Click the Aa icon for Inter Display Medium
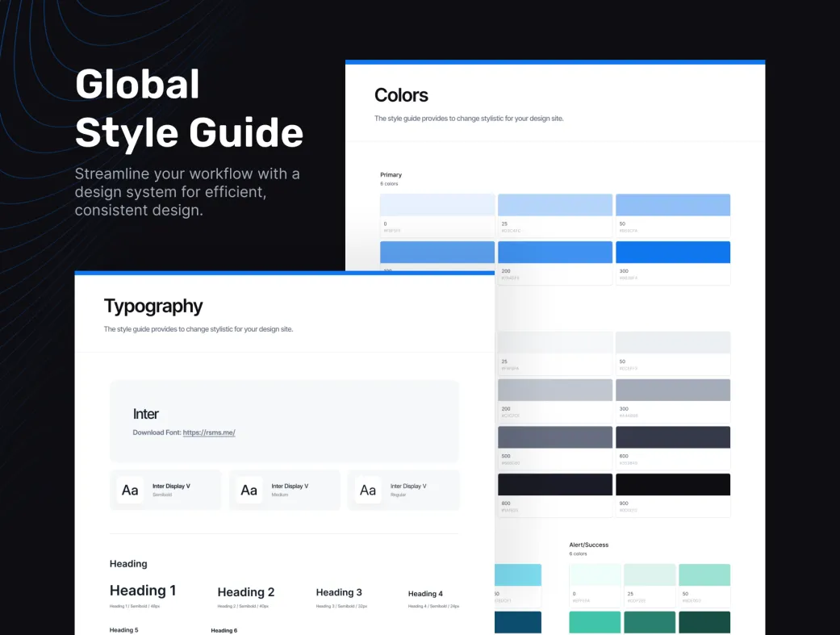 (x=249, y=490)
